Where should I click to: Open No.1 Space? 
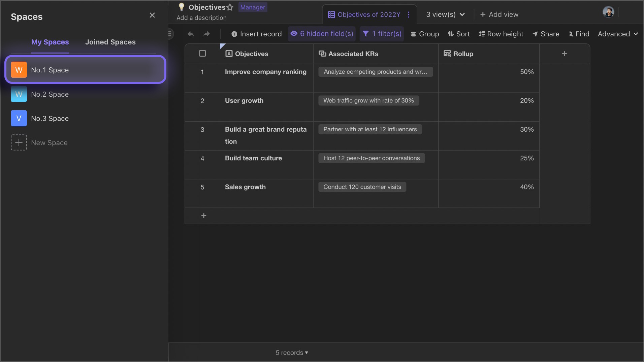click(85, 70)
